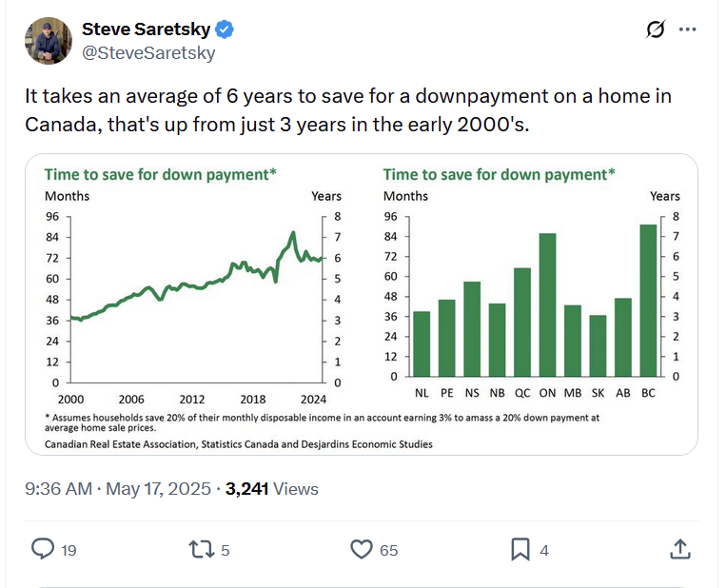The height and width of the screenshot is (588, 726).
Task: Click the Steve Saretsky display name
Action: point(146,29)
